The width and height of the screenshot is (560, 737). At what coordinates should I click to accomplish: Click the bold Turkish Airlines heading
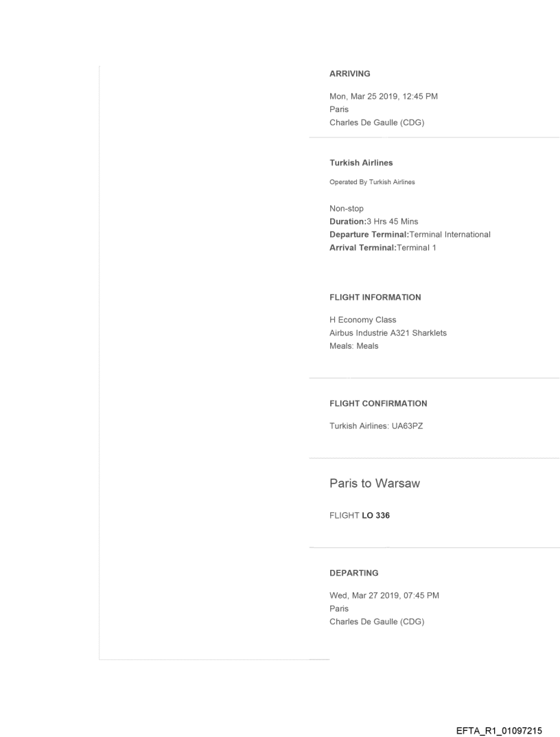(361, 163)
